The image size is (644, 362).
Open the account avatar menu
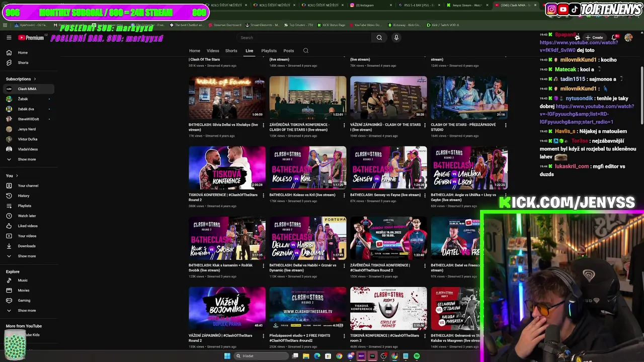pyautogui.click(x=628, y=38)
